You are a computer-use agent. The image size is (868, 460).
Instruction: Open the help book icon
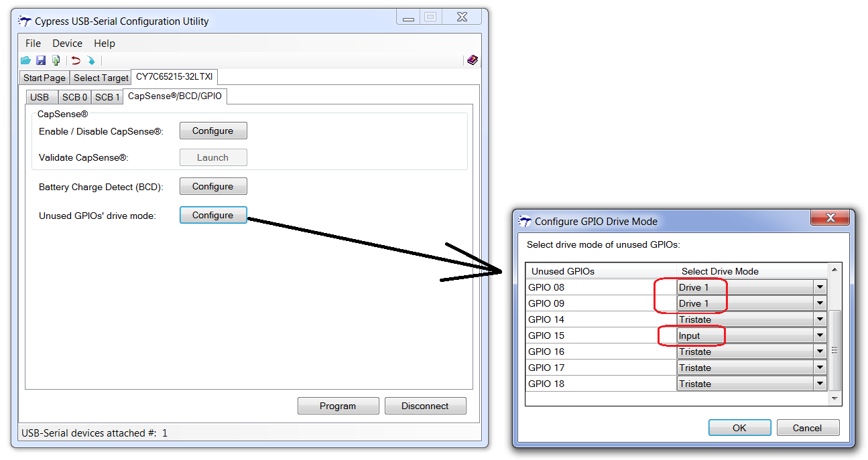coord(473,60)
